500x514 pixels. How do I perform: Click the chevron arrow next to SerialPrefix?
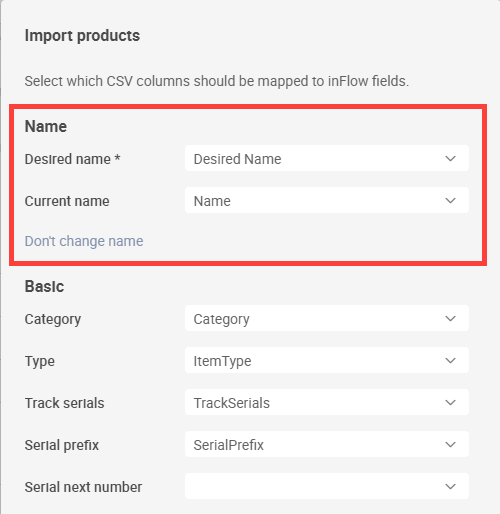[x=450, y=445]
